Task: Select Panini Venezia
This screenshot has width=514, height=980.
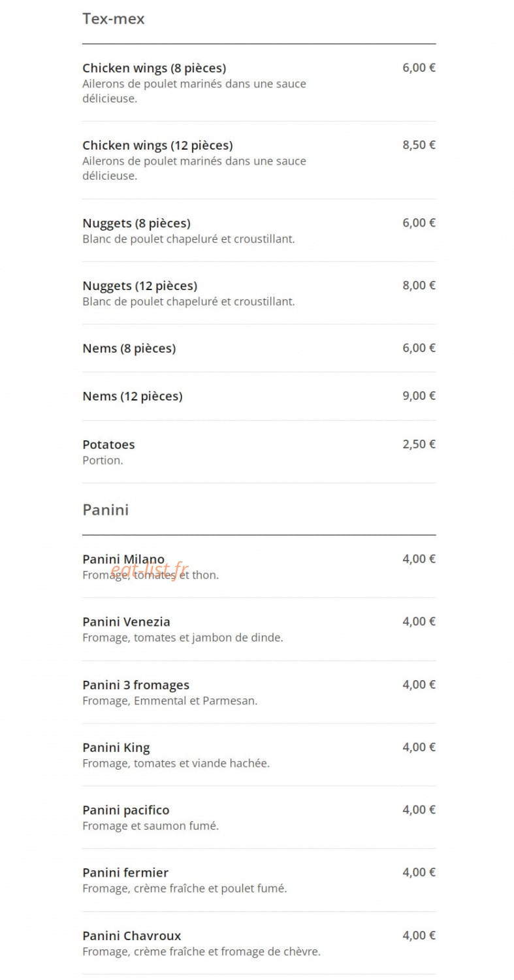Action: 259,629
